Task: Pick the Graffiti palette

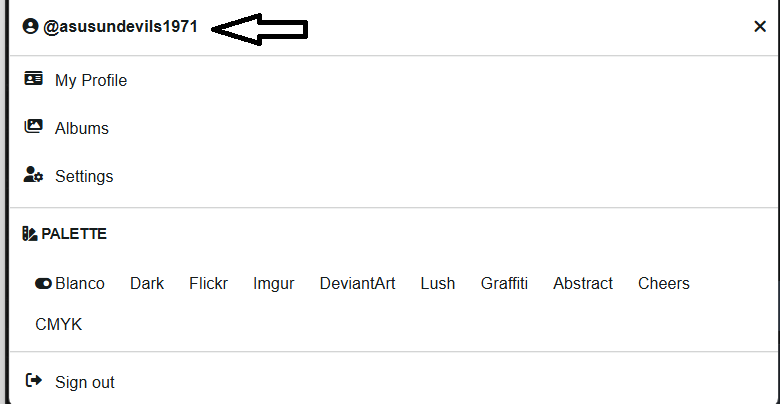Action: tap(504, 284)
